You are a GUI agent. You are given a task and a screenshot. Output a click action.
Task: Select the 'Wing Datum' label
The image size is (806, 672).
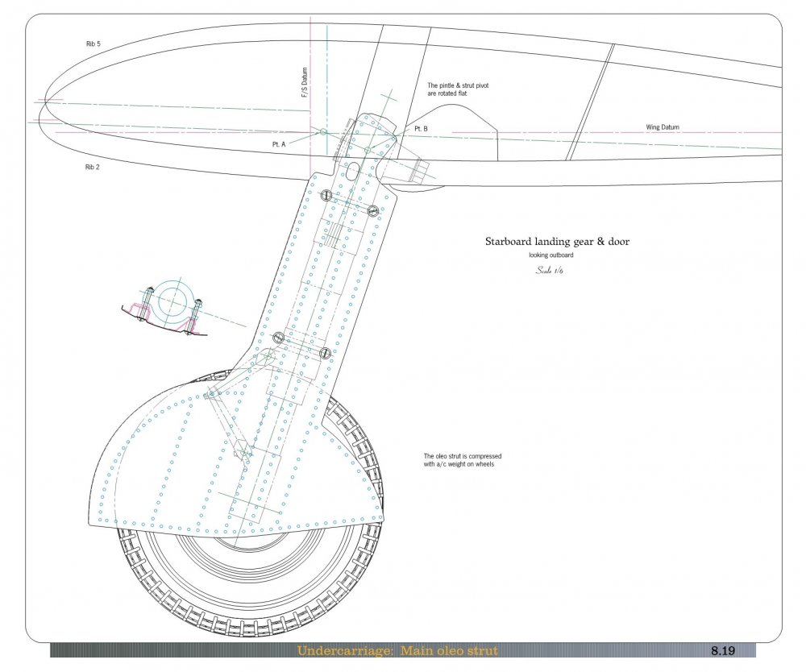(662, 127)
